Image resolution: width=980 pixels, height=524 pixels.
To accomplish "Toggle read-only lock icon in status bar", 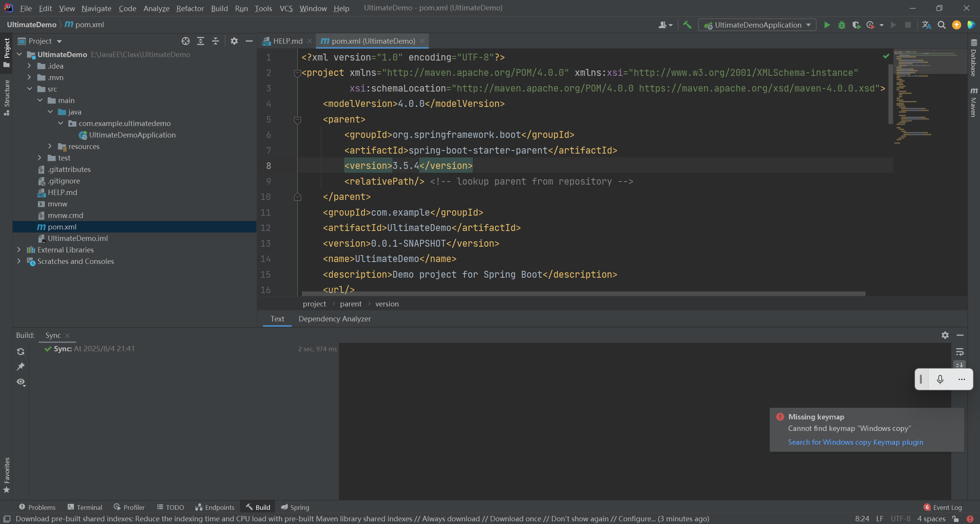I will 956,519.
